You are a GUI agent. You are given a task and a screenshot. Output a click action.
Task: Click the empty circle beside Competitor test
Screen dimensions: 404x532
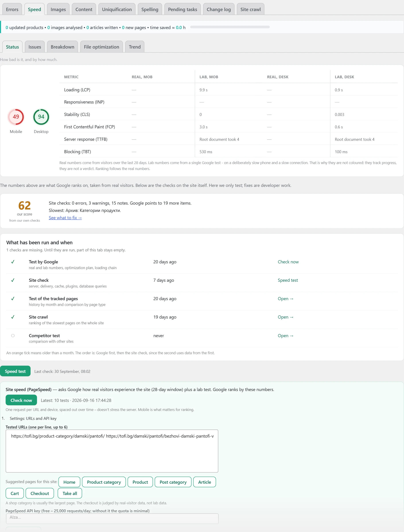pos(13,335)
